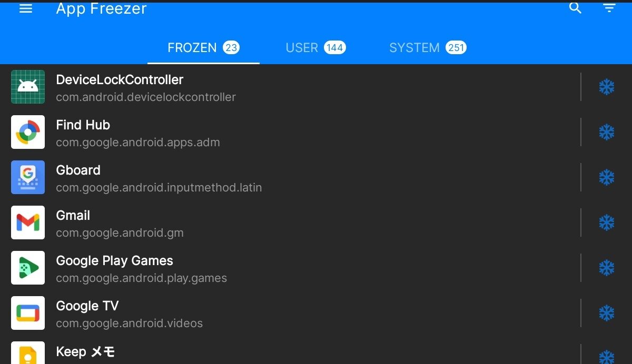
Task: Toggle the snowflake icon for Google TV
Action: click(607, 313)
